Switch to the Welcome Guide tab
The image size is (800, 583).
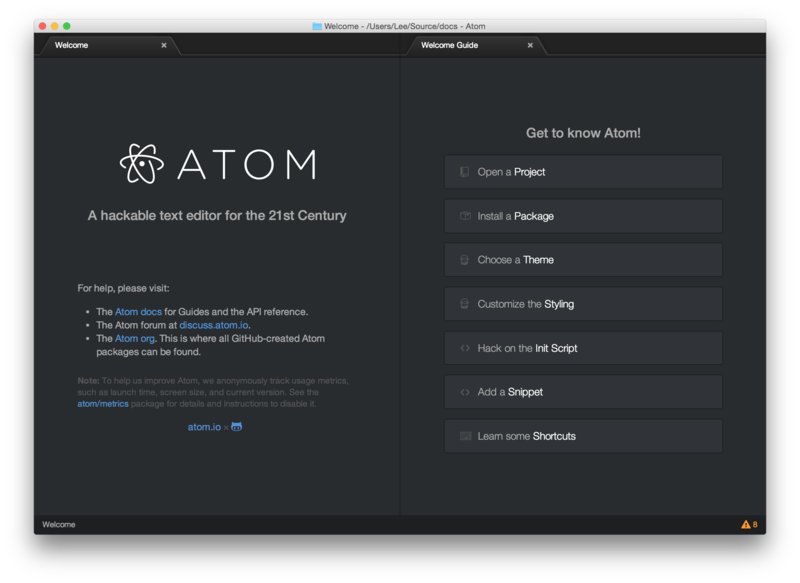(449, 45)
